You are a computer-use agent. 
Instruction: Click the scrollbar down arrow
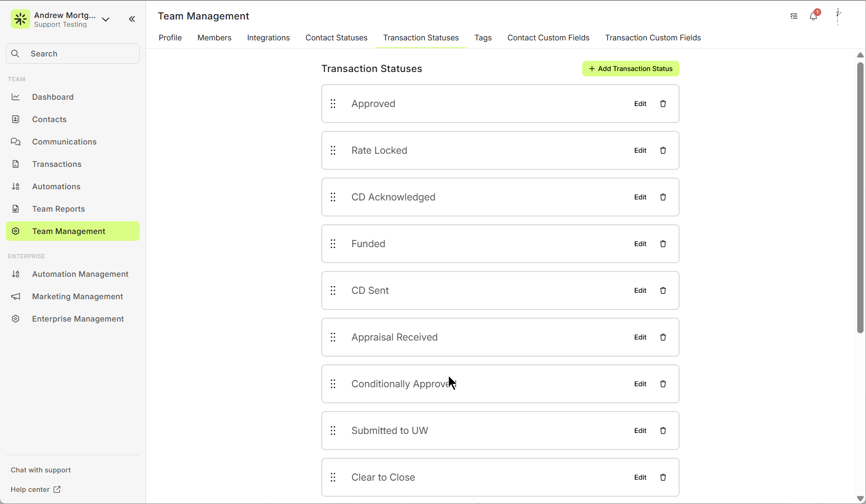pyautogui.click(x=860, y=498)
